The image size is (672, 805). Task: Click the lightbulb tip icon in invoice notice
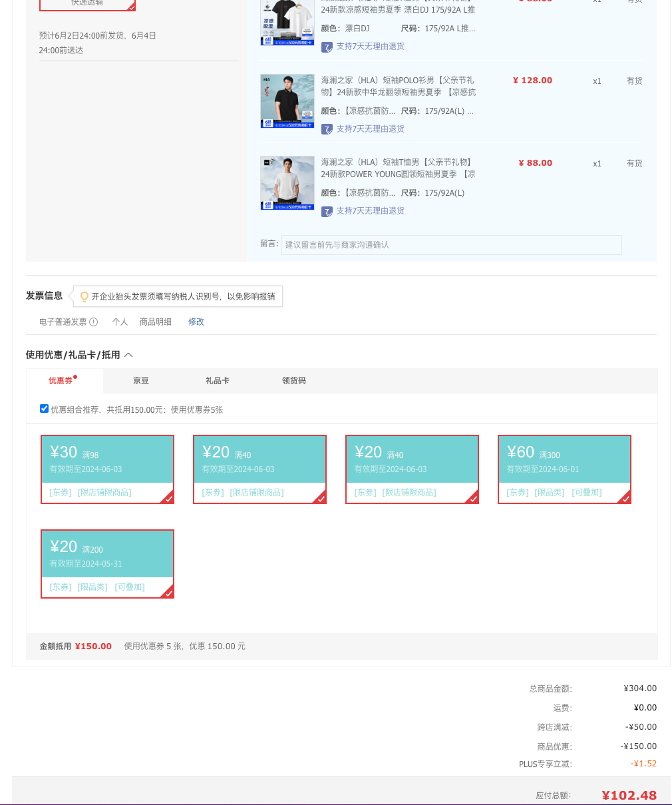(x=84, y=296)
